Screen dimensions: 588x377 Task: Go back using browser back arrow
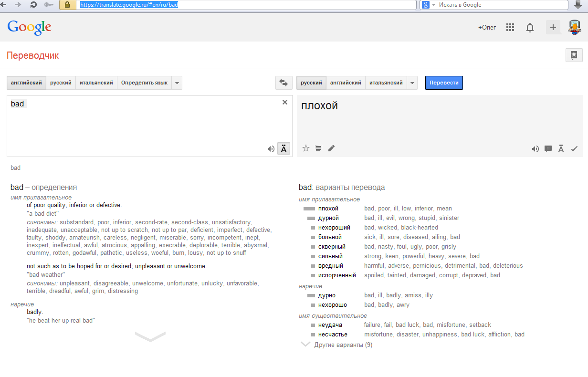(4, 4)
